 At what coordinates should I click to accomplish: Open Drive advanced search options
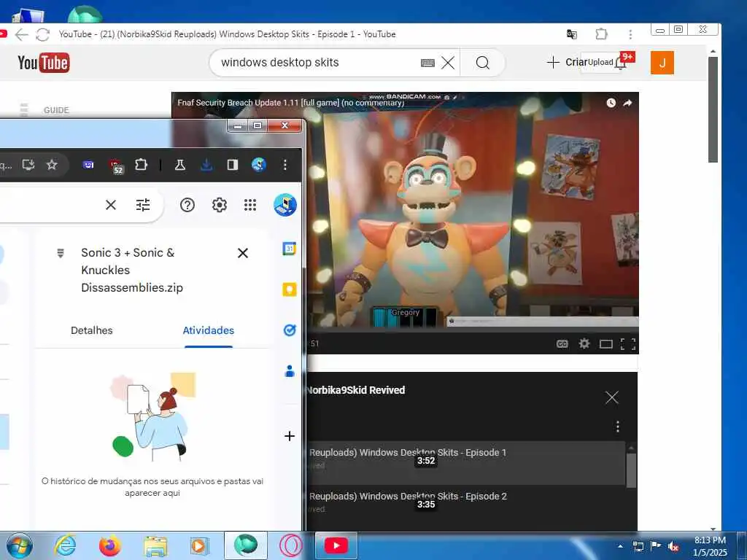pos(143,205)
